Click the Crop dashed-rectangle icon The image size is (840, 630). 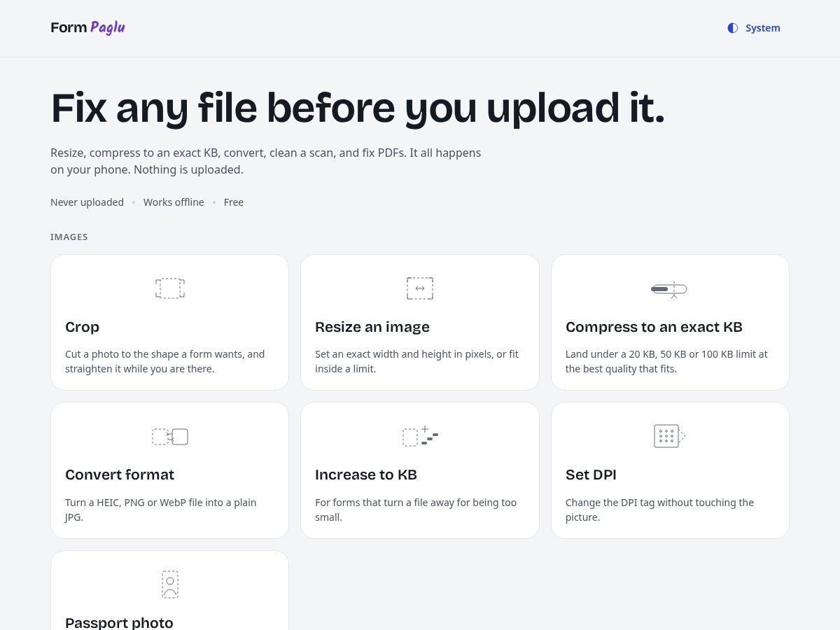pyautogui.click(x=170, y=288)
